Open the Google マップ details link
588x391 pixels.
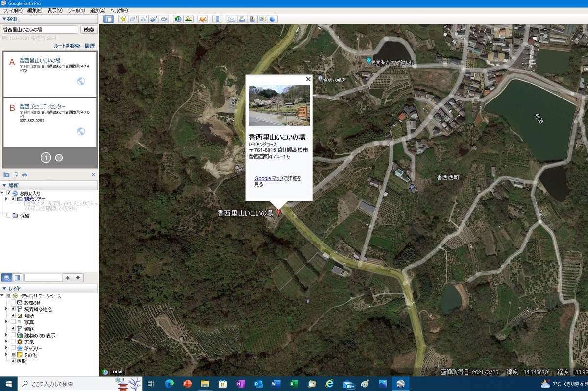tap(269, 178)
